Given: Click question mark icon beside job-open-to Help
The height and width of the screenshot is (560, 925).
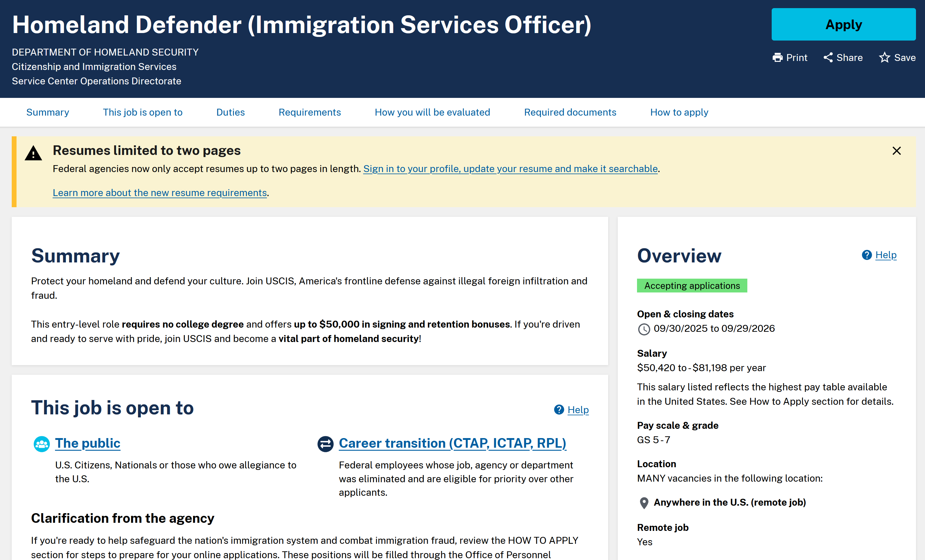Looking at the screenshot, I should (x=559, y=410).
